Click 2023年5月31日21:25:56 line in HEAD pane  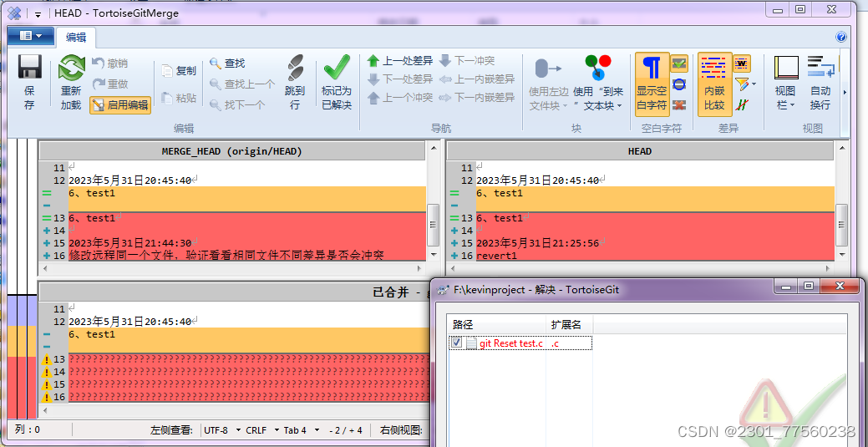537,242
